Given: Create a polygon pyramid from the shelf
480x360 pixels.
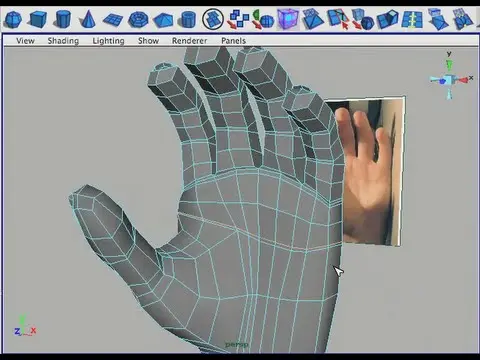Looking at the screenshot, I should tap(163, 20).
